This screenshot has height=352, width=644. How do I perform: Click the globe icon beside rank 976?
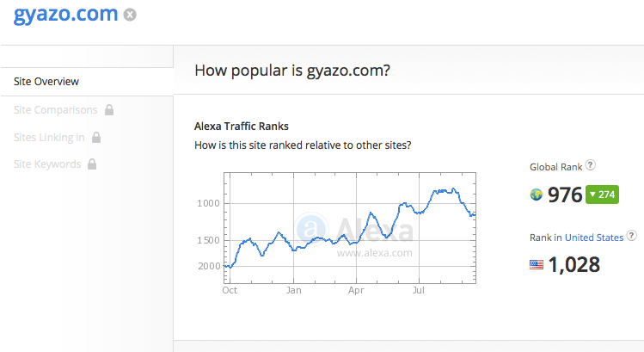coord(537,195)
